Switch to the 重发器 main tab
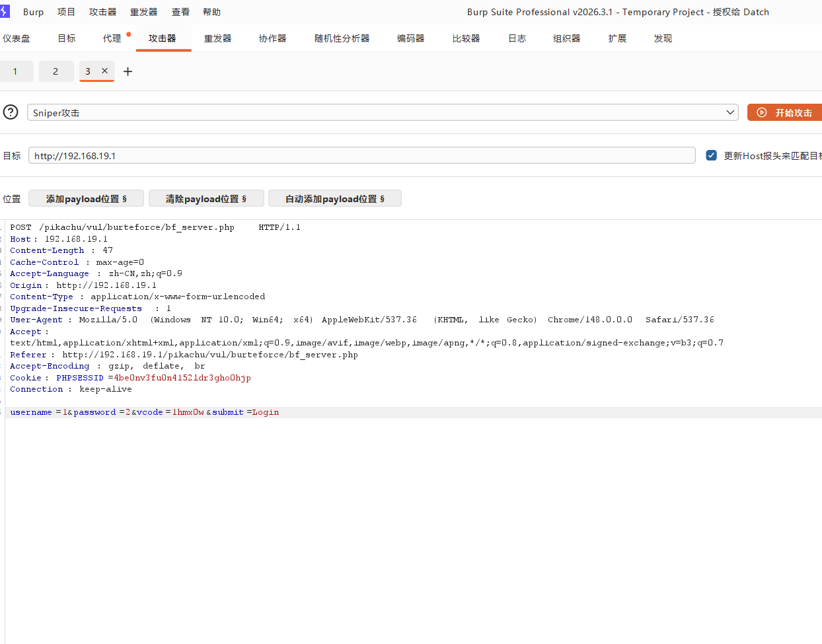Viewport: 822px width, 644px height. pos(218,38)
